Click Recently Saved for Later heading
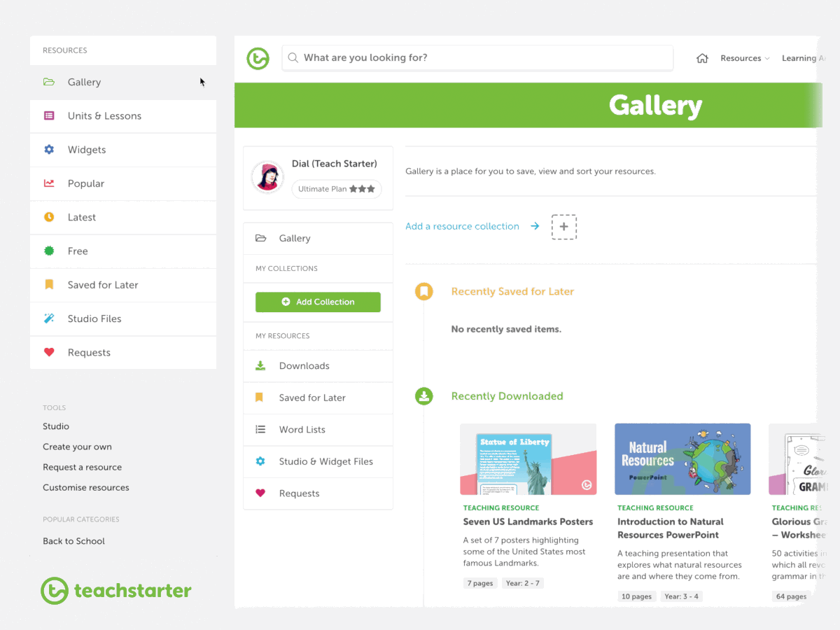This screenshot has width=840, height=630. click(512, 291)
